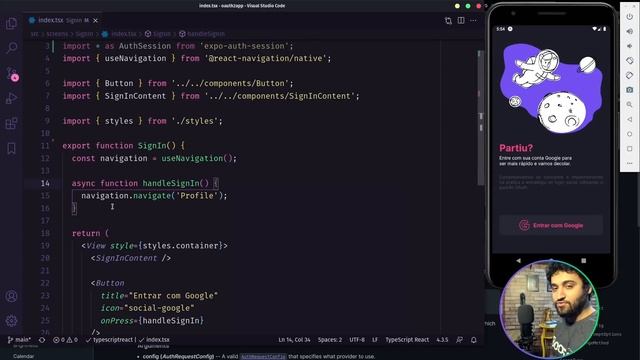
Task: Change indentation via Spaces: 2
Action: coord(330,340)
